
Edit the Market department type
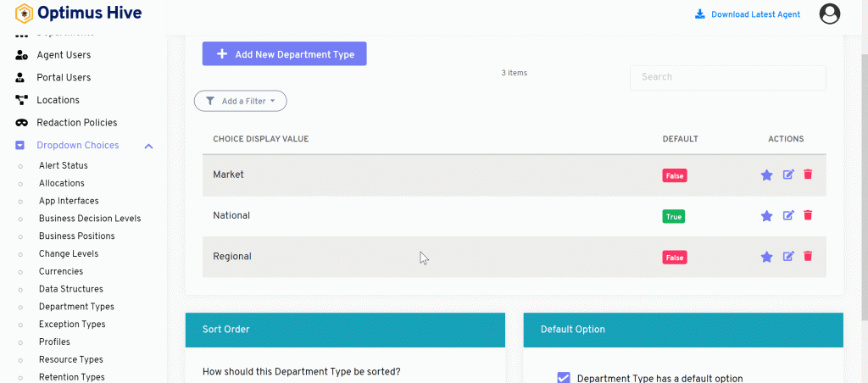coord(788,175)
